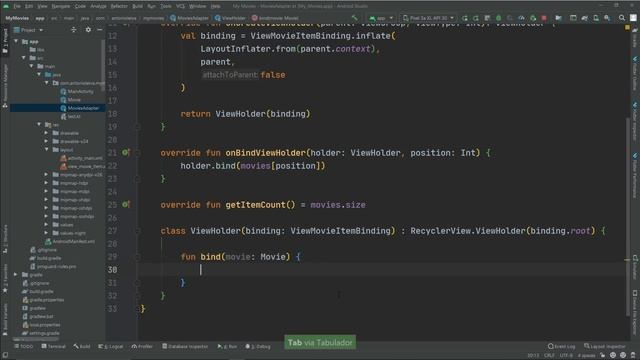Open the project panel settings gear
The width and height of the screenshot is (640, 360).
[x=88, y=30]
